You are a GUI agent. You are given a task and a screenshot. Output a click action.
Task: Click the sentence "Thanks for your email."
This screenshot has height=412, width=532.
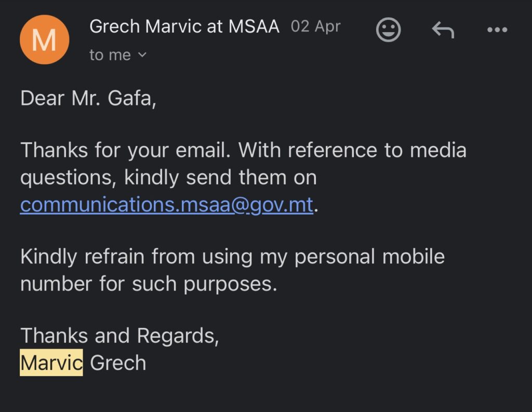pyautogui.click(x=126, y=150)
